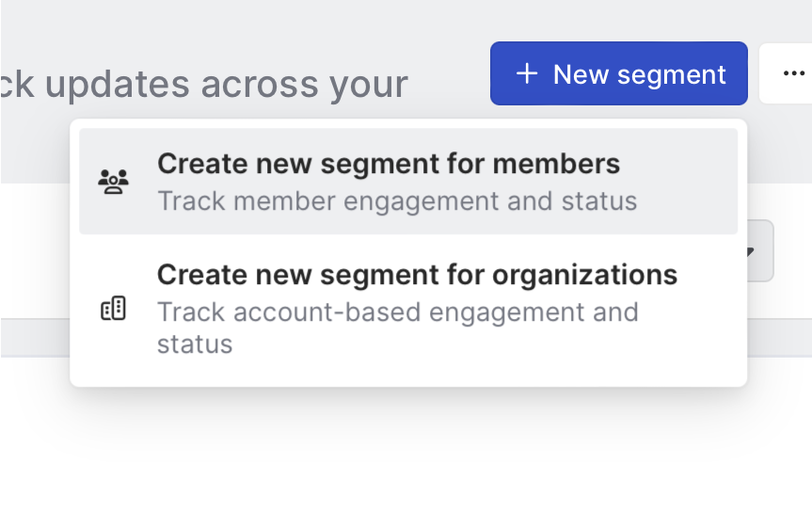Click the organizations building icon
Screen dimensions: 812x510
pos(114,309)
